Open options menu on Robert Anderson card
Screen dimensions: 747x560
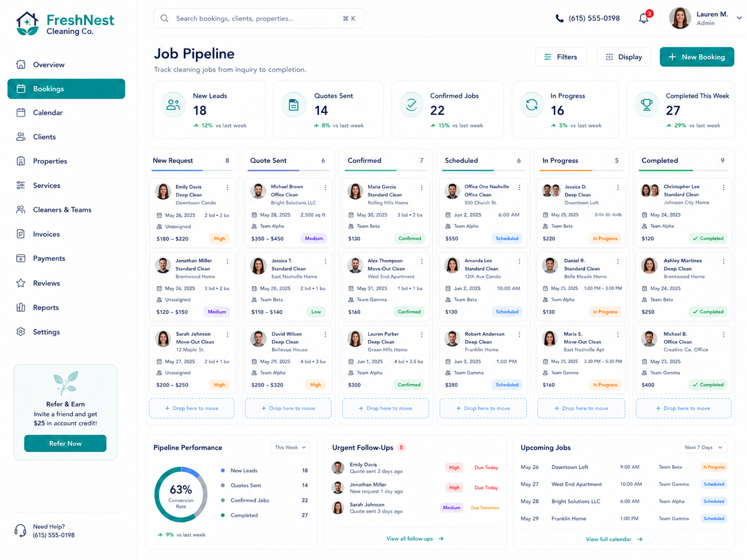click(x=519, y=335)
